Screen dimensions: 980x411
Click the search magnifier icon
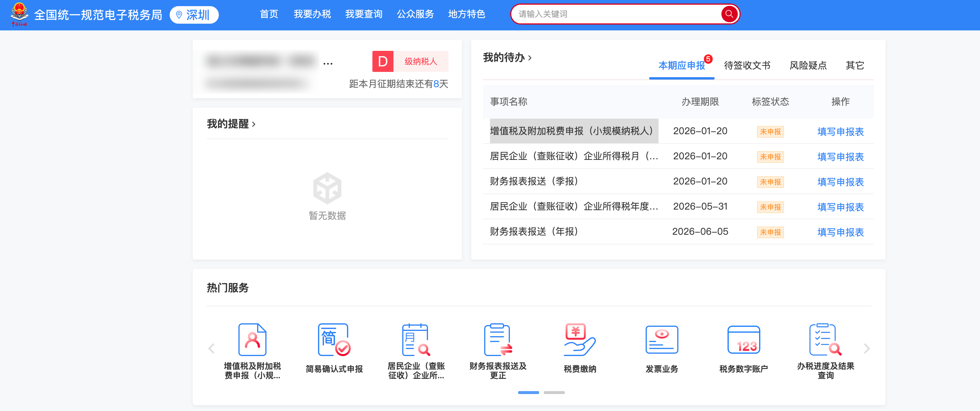[729, 14]
